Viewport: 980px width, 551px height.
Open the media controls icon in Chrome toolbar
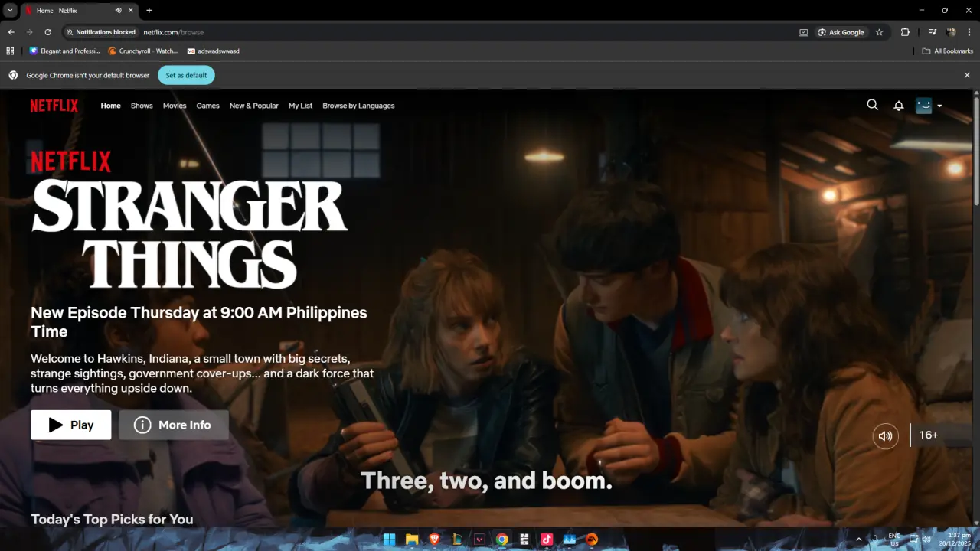(932, 32)
